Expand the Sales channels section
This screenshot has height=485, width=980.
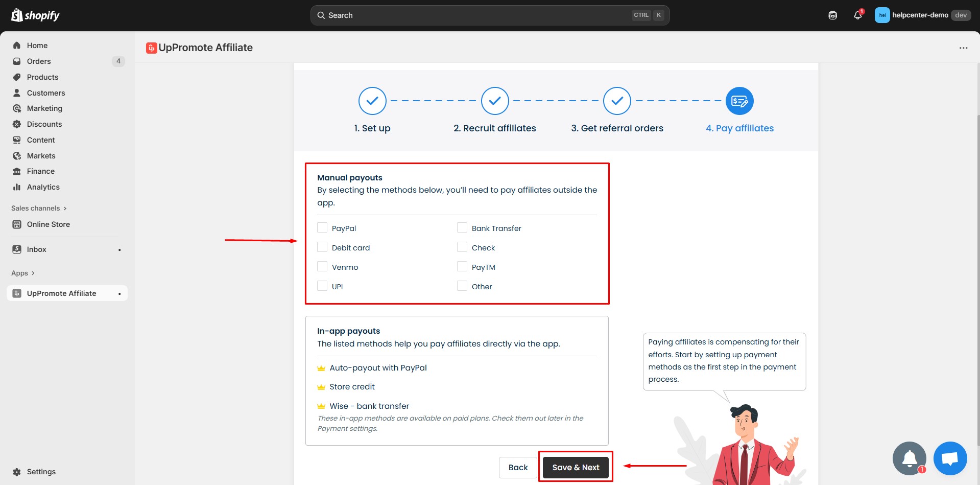tap(39, 209)
